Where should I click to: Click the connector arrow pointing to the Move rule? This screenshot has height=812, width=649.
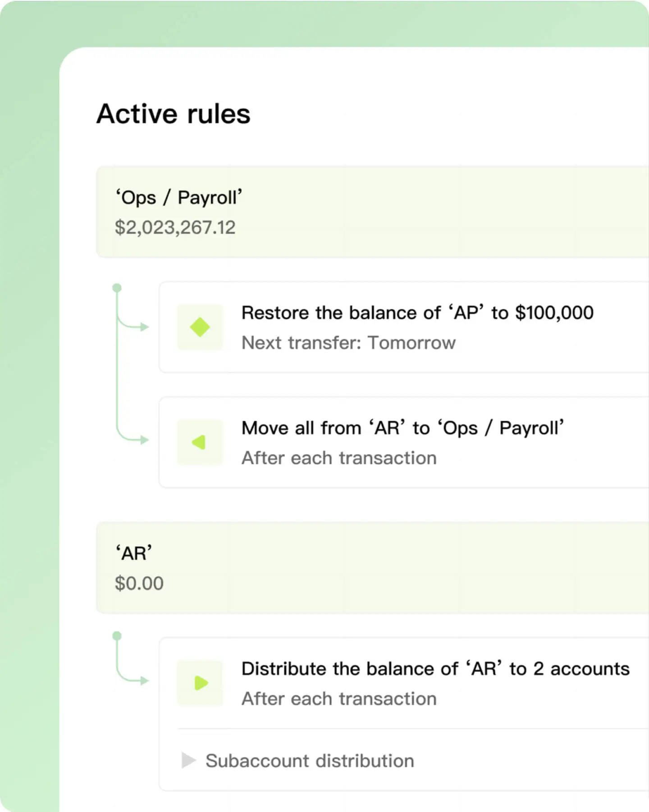[x=144, y=440]
